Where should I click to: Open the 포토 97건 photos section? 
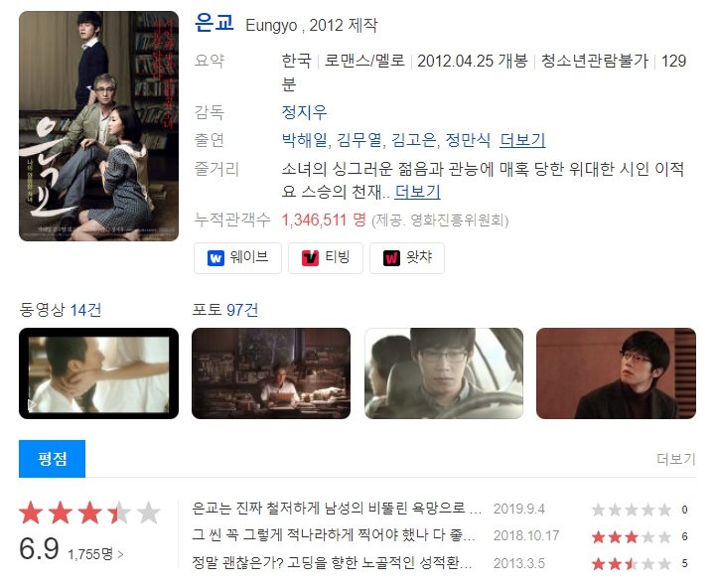coord(225,310)
